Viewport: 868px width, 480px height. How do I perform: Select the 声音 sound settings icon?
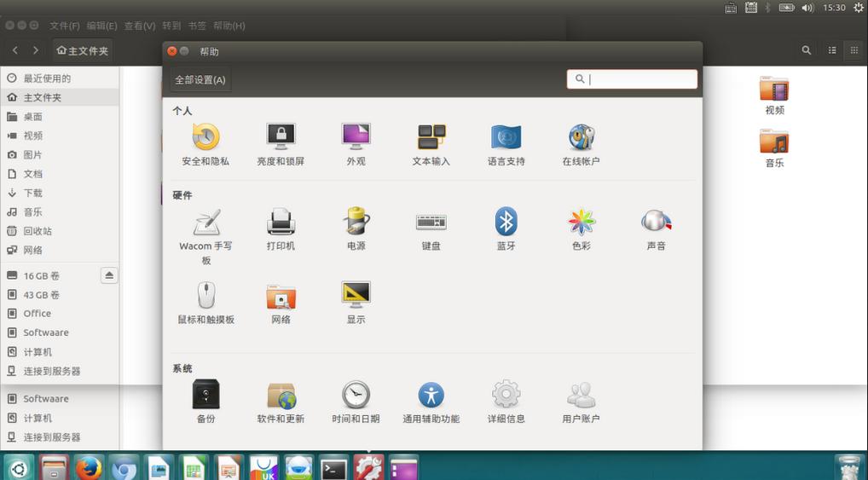point(656,223)
